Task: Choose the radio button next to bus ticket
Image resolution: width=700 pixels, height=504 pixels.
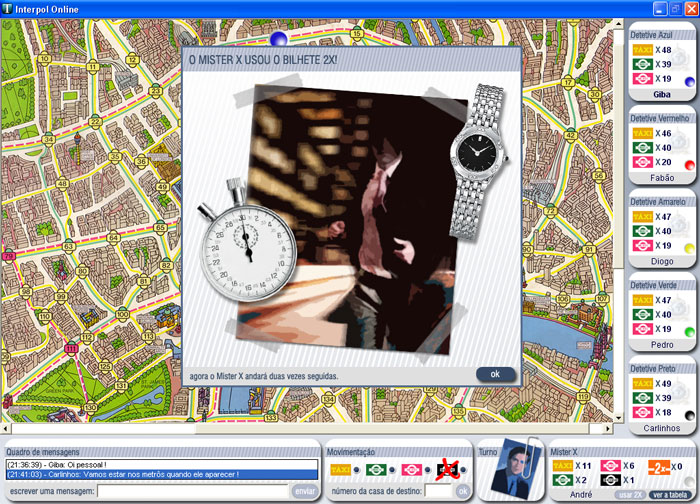Action: pyautogui.click(x=393, y=470)
